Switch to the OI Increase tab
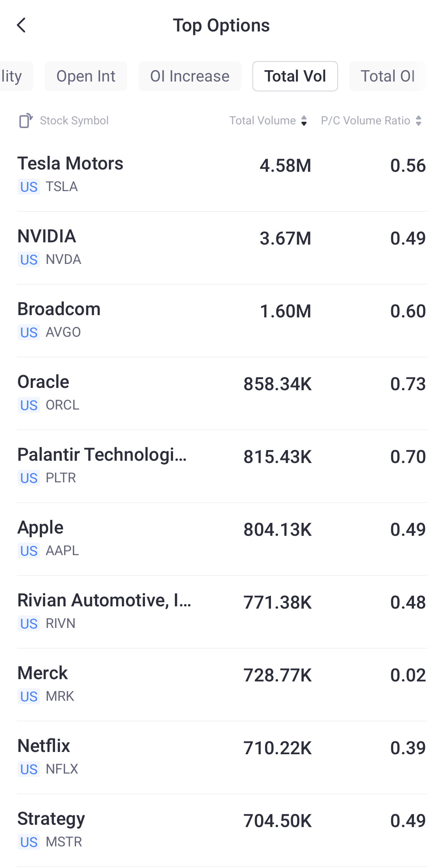This screenshot has height=868, width=444. (x=190, y=76)
